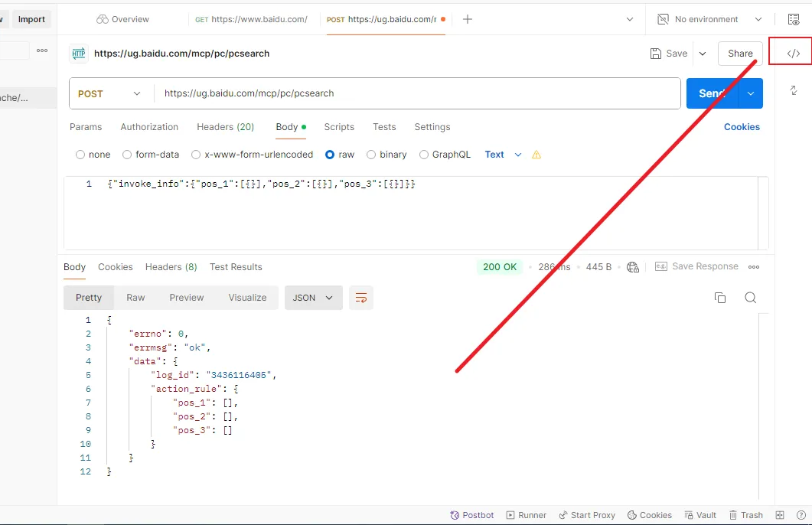The width and height of the screenshot is (812, 525).
Task: Click the request URL input field
Action: [417, 93]
